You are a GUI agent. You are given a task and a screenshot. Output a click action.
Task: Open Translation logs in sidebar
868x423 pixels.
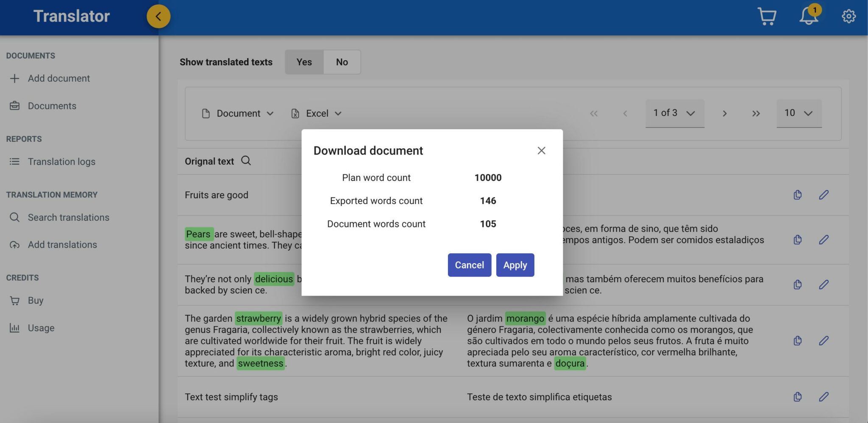click(x=61, y=162)
